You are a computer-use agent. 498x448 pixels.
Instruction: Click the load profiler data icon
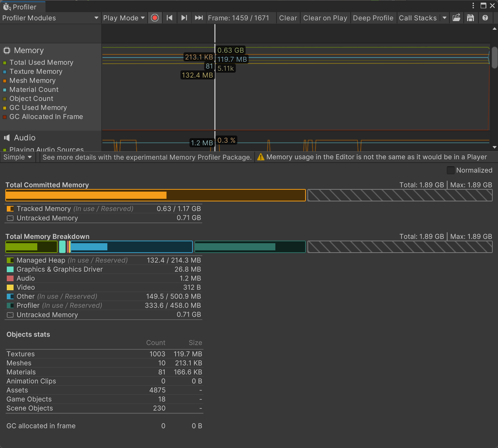click(x=456, y=18)
